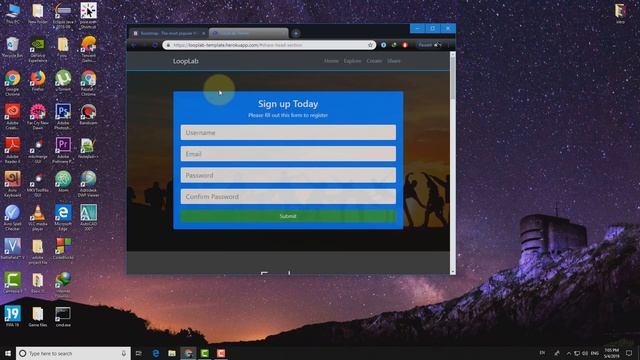Click the blue extension icon beside the address bar
640x360 pixels.
pyautogui.click(x=383, y=45)
